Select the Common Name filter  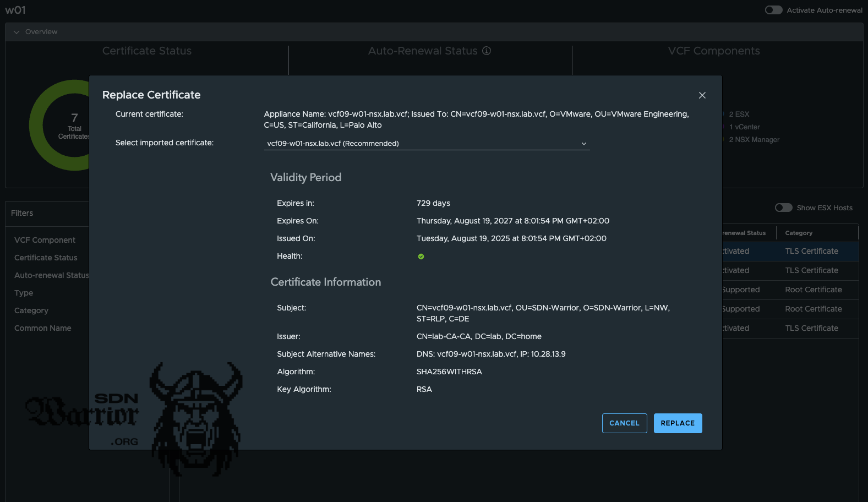43,328
